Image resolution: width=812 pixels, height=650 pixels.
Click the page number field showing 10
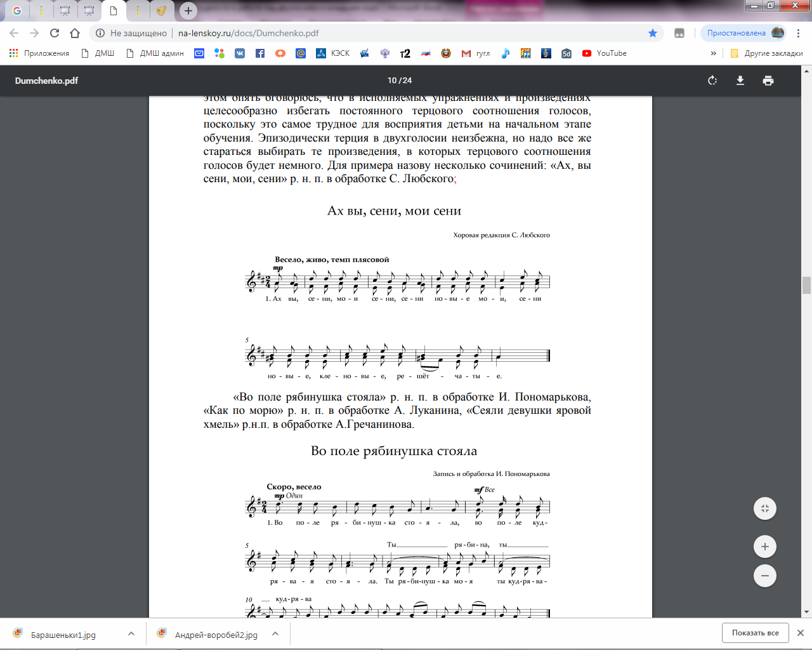click(x=391, y=81)
